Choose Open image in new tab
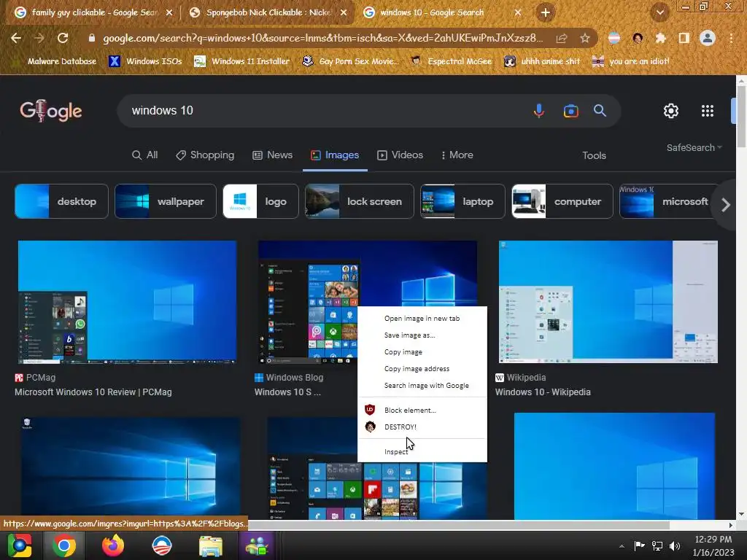This screenshot has height=560, width=747. point(422,319)
